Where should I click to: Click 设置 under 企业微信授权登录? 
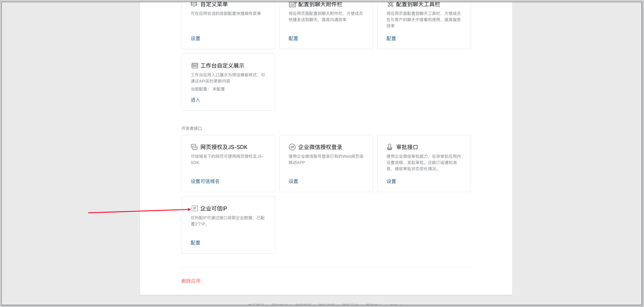pyautogui.click(x=293, y=181)
